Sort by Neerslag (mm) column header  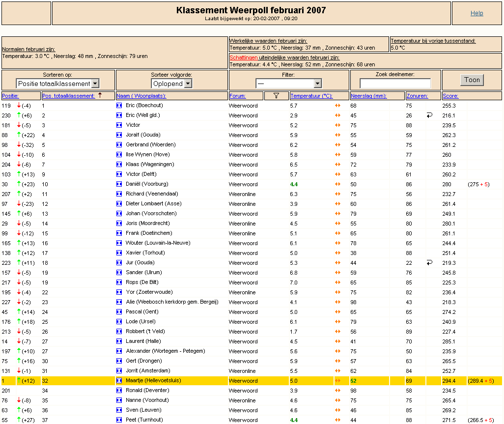[369, 96]
